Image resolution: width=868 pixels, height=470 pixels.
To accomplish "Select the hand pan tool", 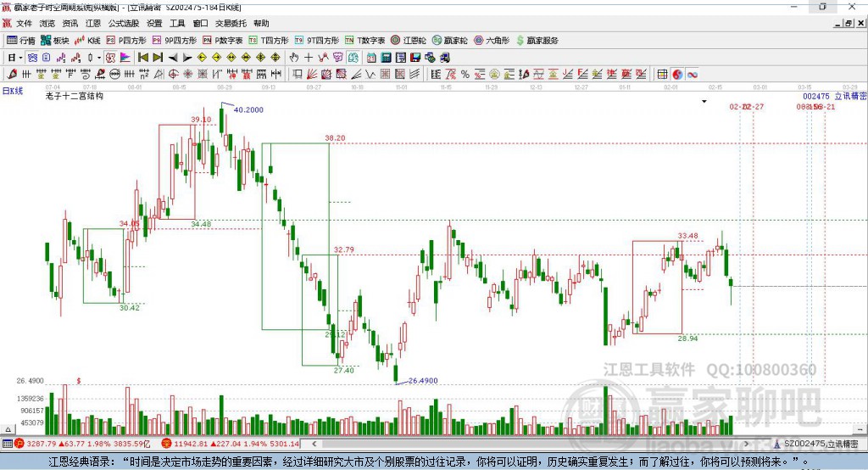I will [294, 58].
